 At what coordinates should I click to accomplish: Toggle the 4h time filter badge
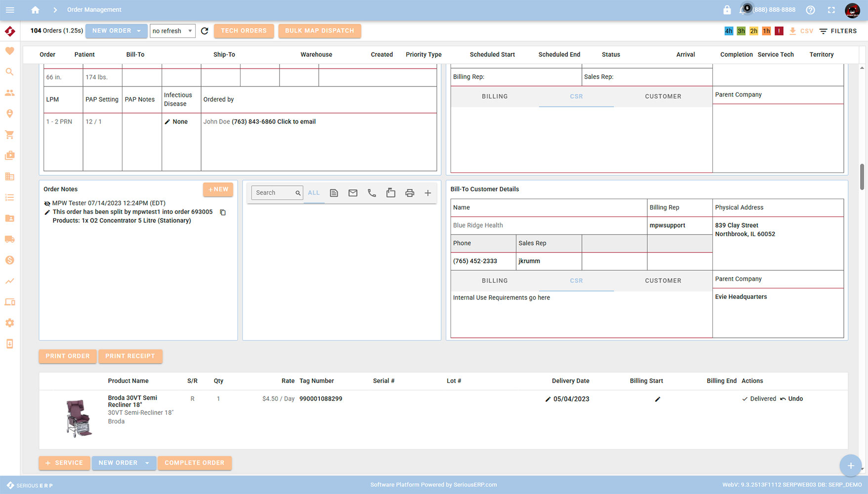pos(728,31)
